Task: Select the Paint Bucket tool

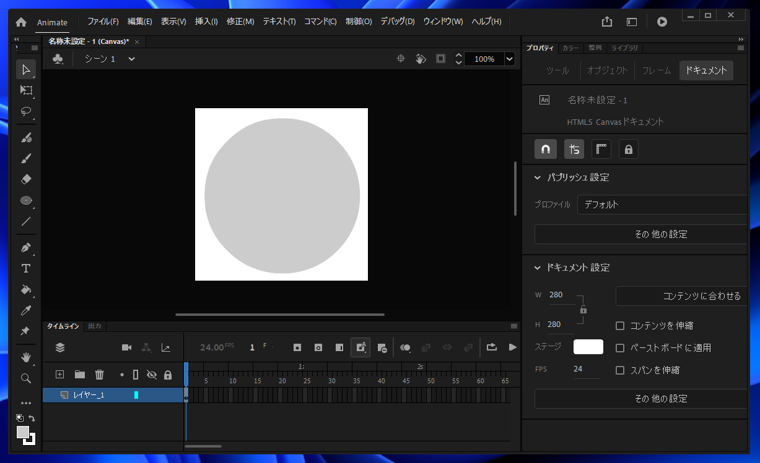Action: pos(26,290)
